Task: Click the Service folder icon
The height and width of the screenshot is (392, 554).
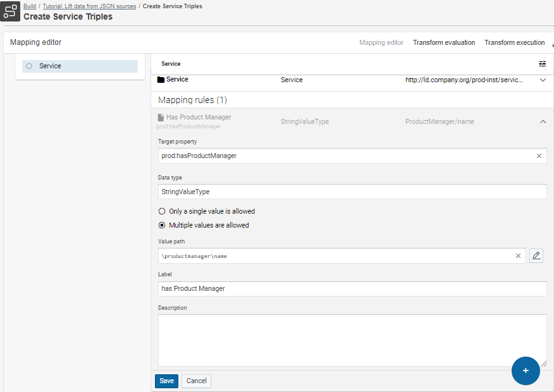Action: [x=161, y=80]
